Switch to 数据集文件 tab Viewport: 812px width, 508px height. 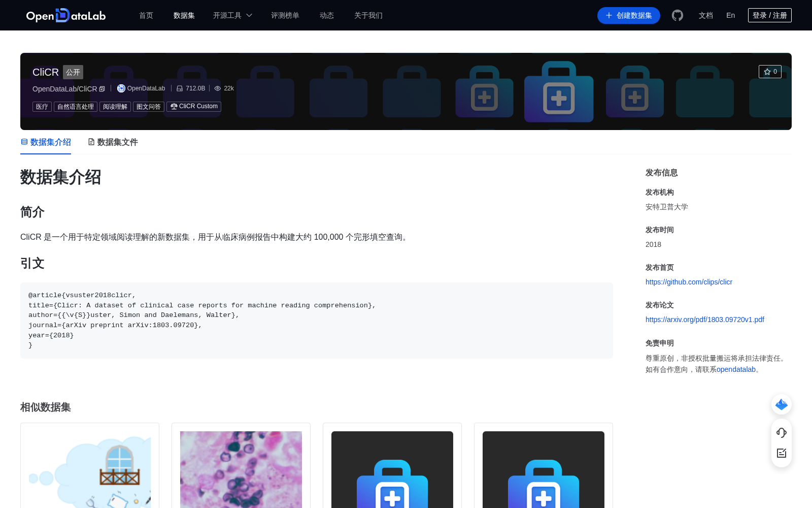[113, 142]
